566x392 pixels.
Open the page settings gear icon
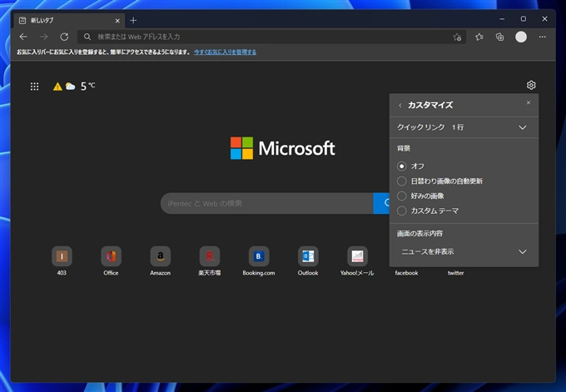(x=531, y=85)
